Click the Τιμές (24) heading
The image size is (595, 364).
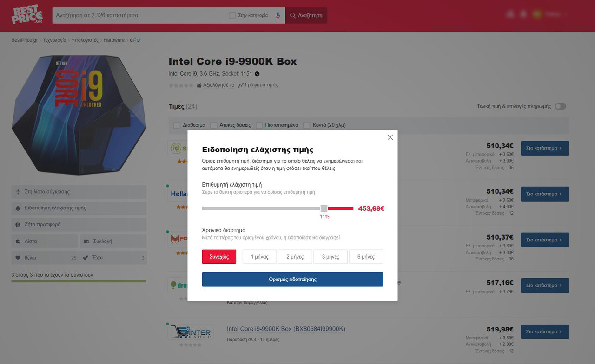pos(183,106)
